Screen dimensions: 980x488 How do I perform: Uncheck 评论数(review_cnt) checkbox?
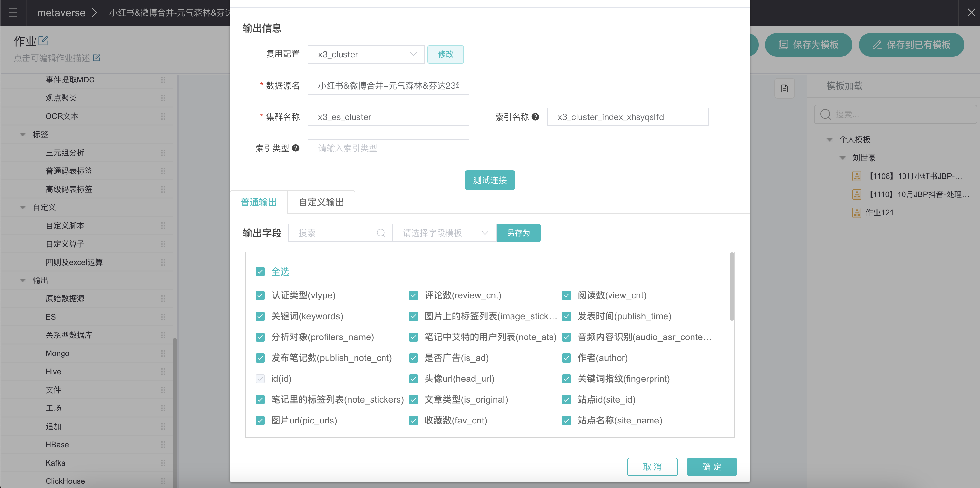[x=413, y=295]
